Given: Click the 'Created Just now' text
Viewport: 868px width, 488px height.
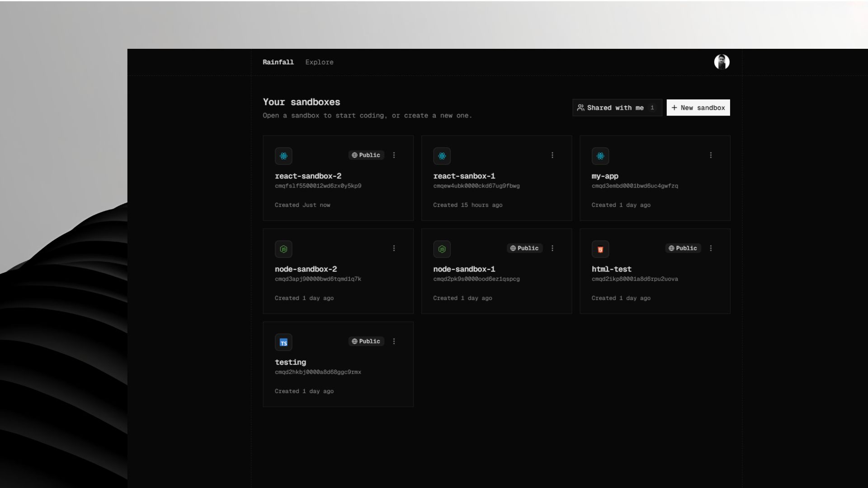Looking at the screenshot, I should pyautogui.click(x=302, y=205).
